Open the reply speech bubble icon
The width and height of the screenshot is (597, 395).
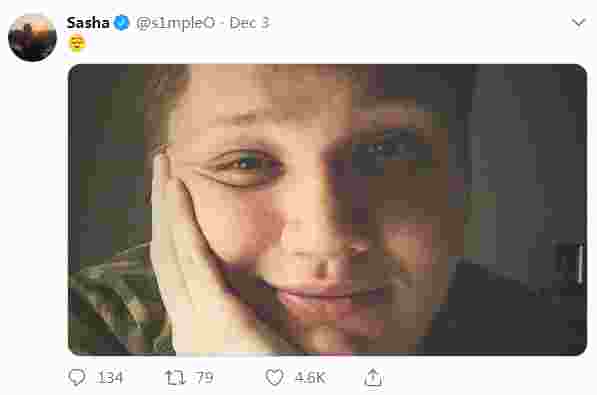[77, 377]
